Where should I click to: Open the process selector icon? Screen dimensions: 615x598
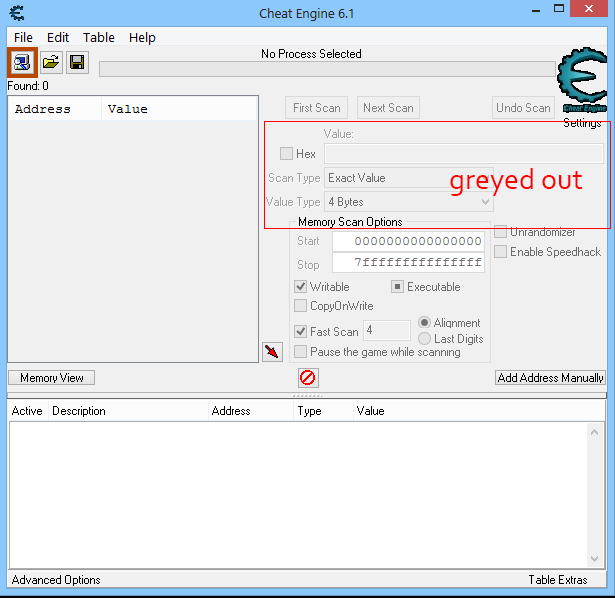[22, 62]
